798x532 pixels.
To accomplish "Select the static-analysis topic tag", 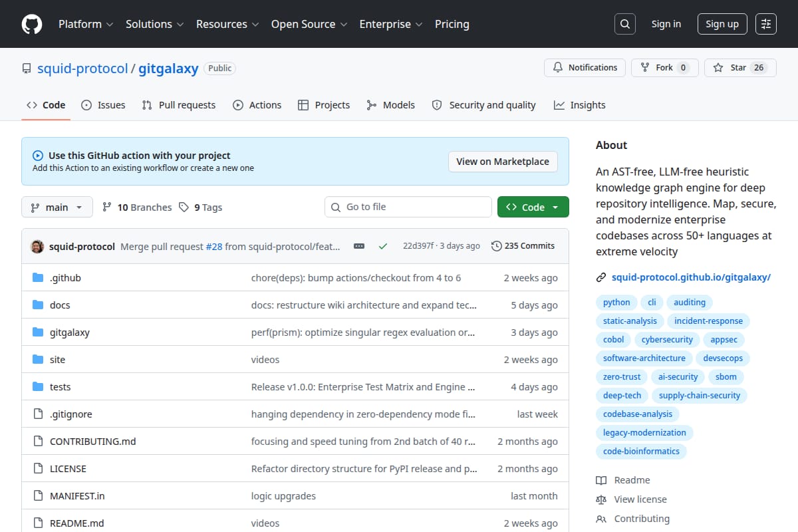I will click(630, 321).
